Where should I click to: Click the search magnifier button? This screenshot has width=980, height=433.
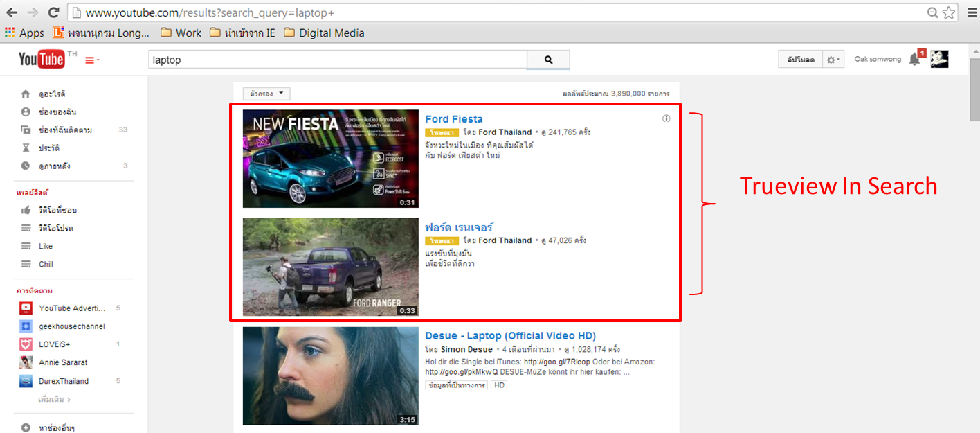pos(548,60)
